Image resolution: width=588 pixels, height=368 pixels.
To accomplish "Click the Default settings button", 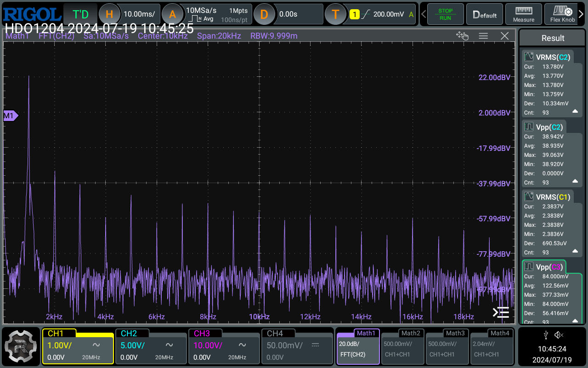I will tap(485, 14).
